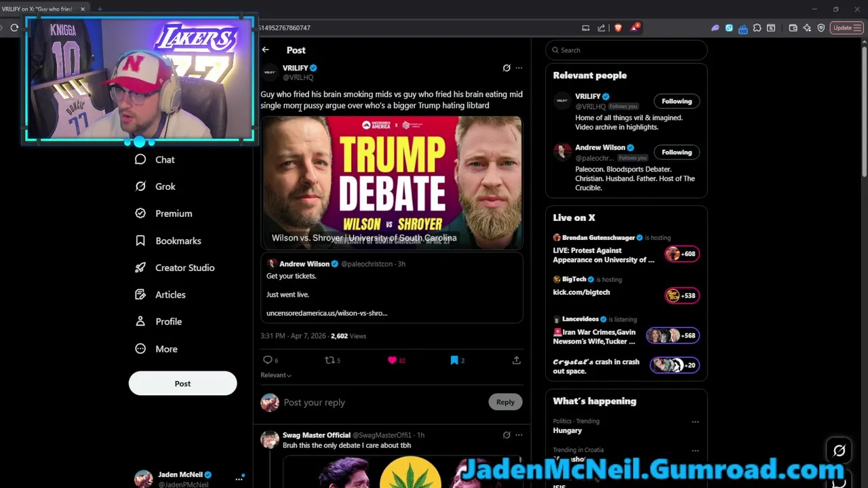Change reply sorting from Relevant

276,375
